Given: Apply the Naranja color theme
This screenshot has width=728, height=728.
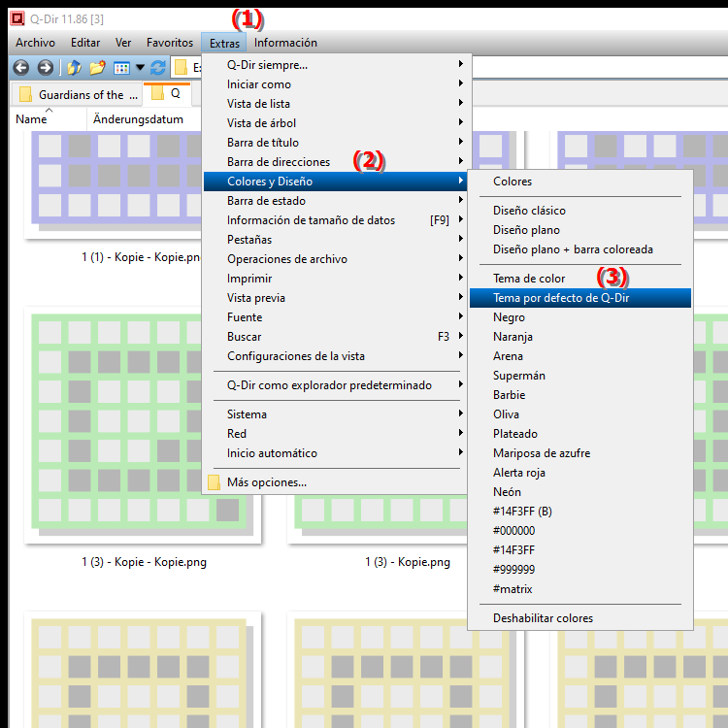Looking at the screenshot, I should (x=580, y=337).
